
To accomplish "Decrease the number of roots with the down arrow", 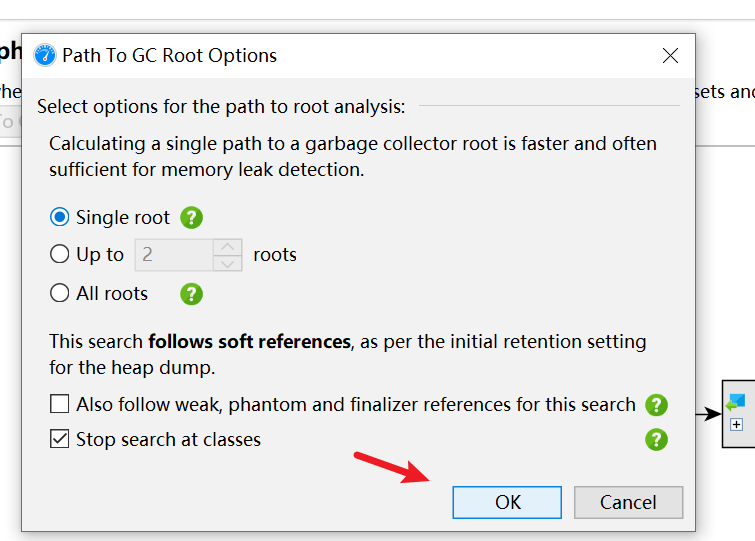I will pos(228,263).
